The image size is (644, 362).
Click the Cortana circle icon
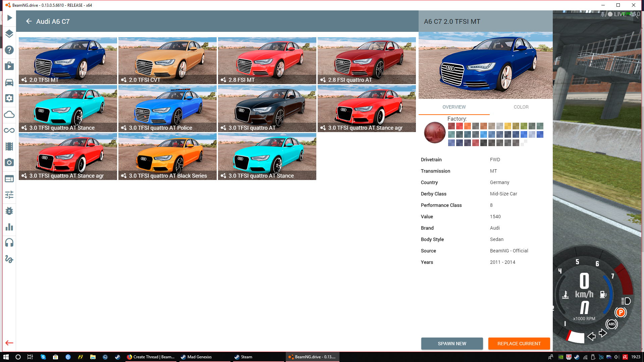[18, 357]
